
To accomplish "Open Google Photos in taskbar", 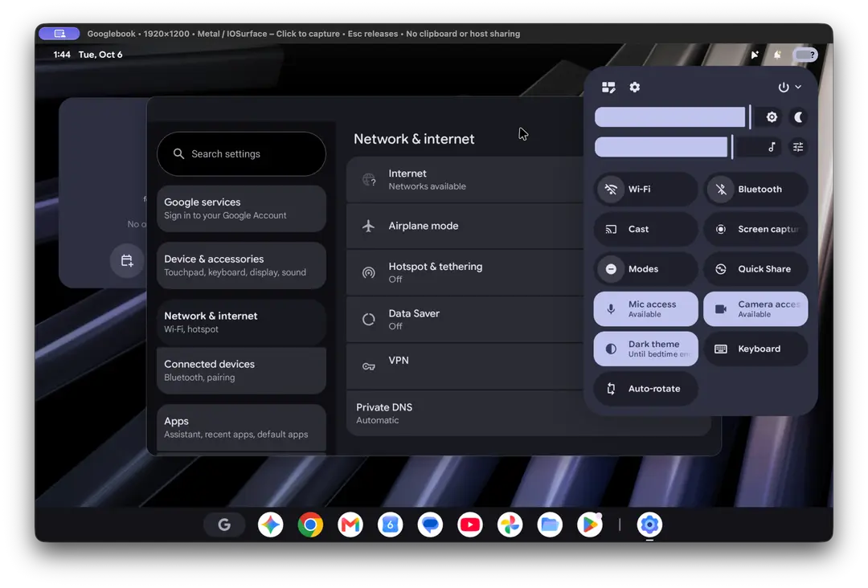I will tap(510, 525).
